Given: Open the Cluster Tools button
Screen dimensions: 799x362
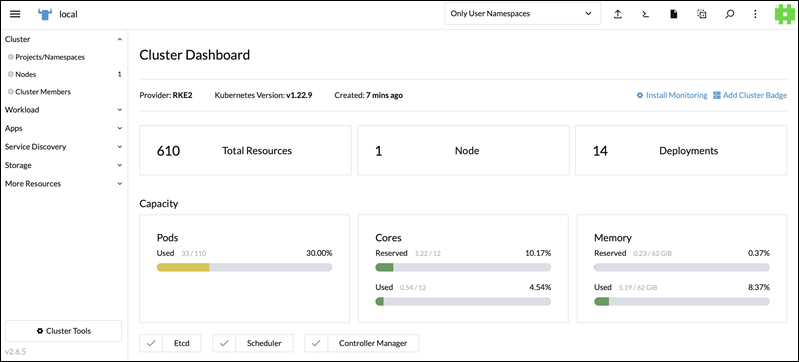Looking at the screenshot, I should (64, 331).
